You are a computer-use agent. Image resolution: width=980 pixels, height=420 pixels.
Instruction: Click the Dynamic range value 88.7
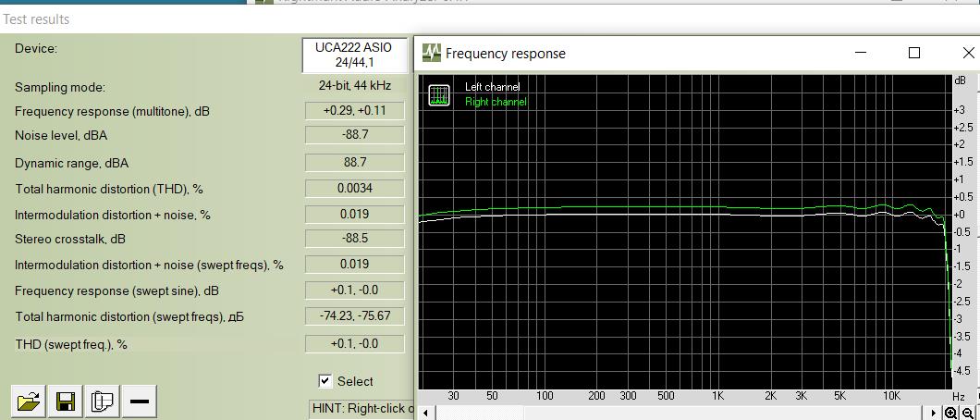[355, 163]
